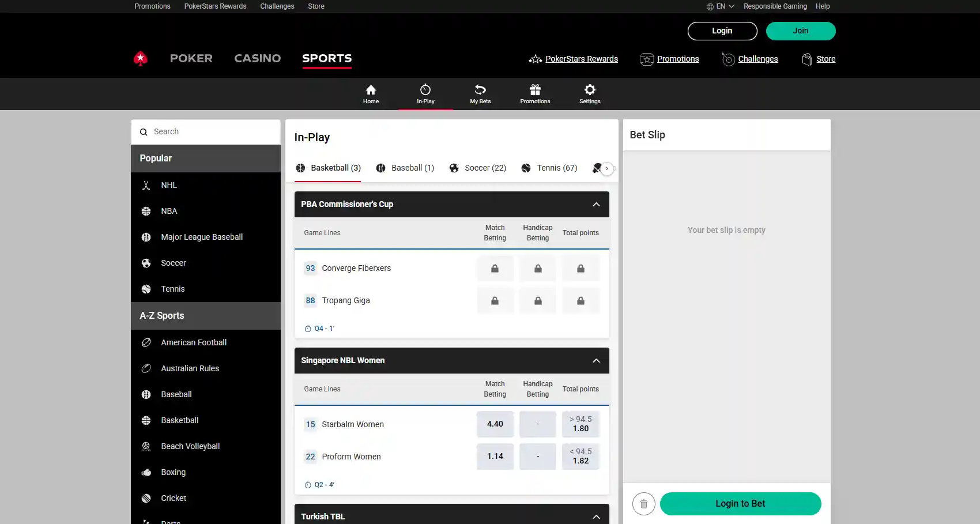Select the Tennis (67) tab

549,168
